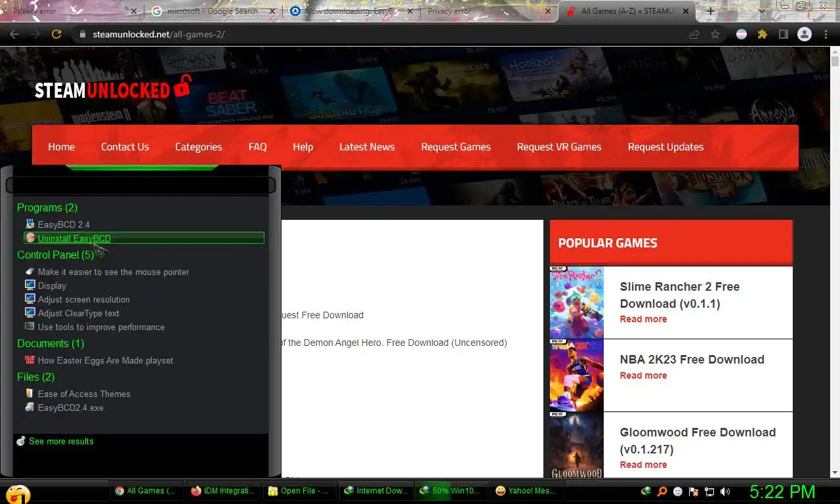Switch to IDM Integration Firefox taskbar button
Viewport: 840px width, 504px height.
pos(223,490)
